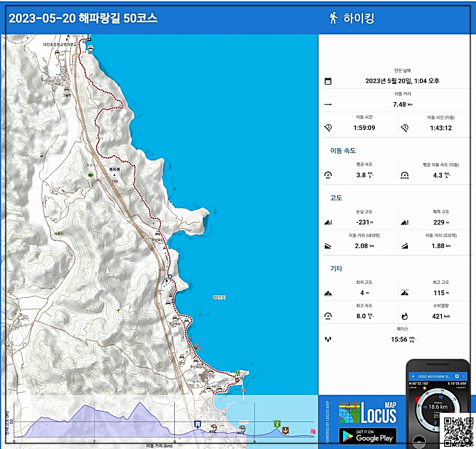The height and width of the screenshot is (449, 476).
Task: Click the uphill slope icon beside 1.88 km
Action: 404,246
